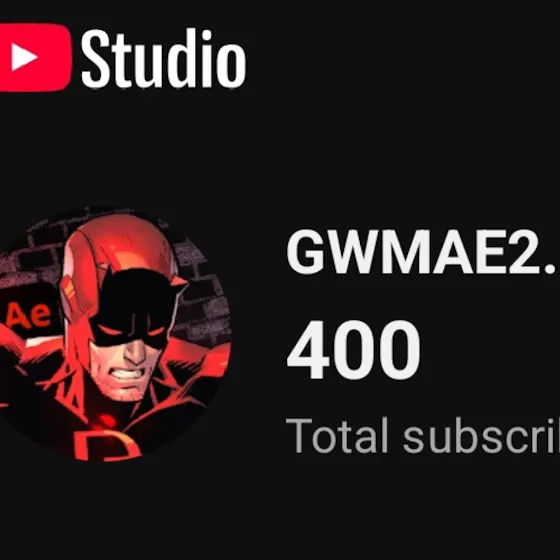This screenshot has height=560, width=560.
Task: Click the red helmet in profile picture
Action: click(118, 250)
